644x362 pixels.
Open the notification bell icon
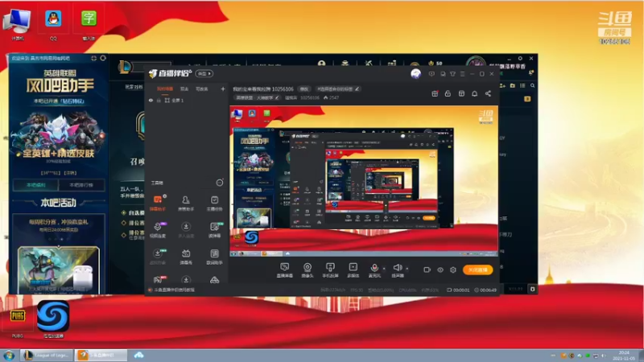474,93
